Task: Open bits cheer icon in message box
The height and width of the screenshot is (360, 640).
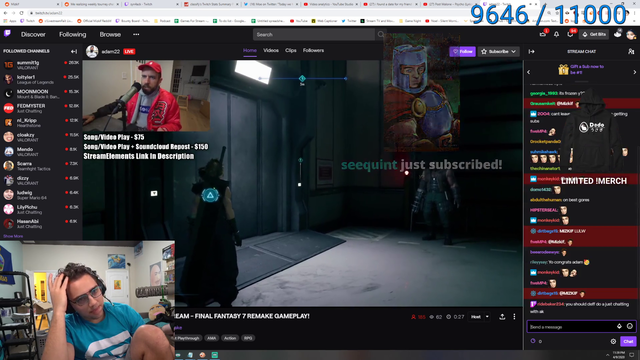Action: click(x=619, y=327)
